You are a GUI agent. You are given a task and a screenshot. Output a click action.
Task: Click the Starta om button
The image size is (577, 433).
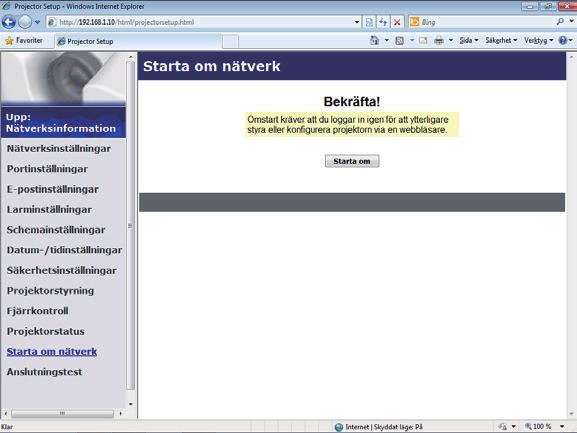[352, 161]
